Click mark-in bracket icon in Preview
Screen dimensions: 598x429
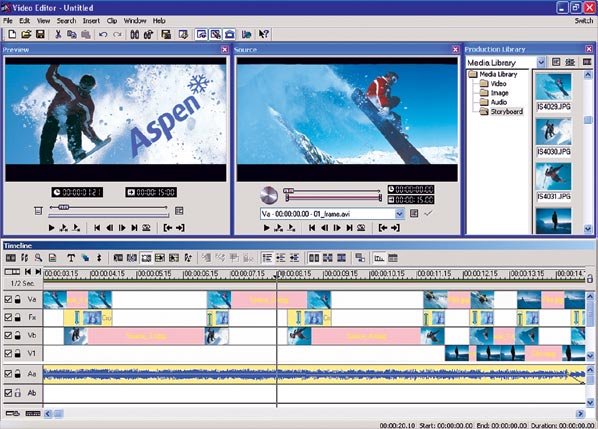pos(167,228)
